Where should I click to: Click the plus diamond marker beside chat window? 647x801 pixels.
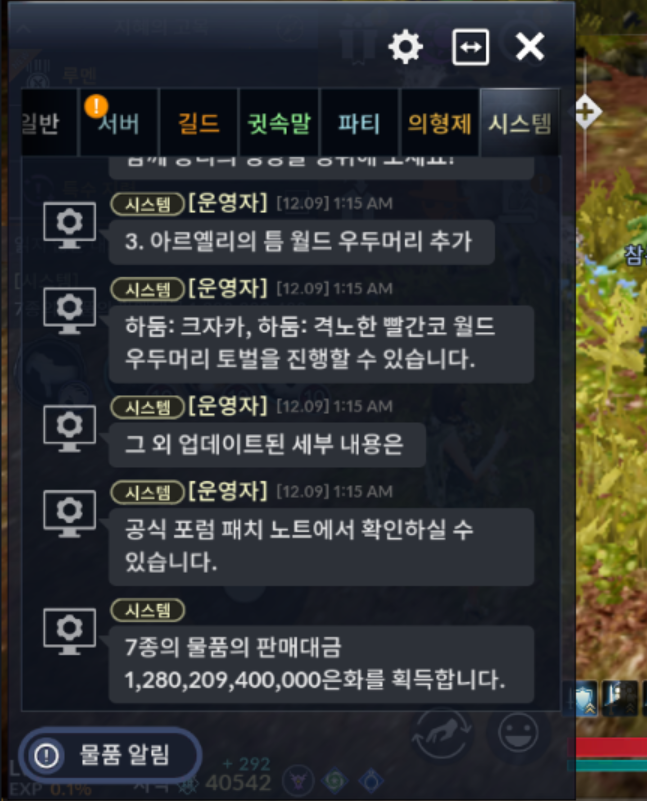pyautogui.click(x=586, y=111)
